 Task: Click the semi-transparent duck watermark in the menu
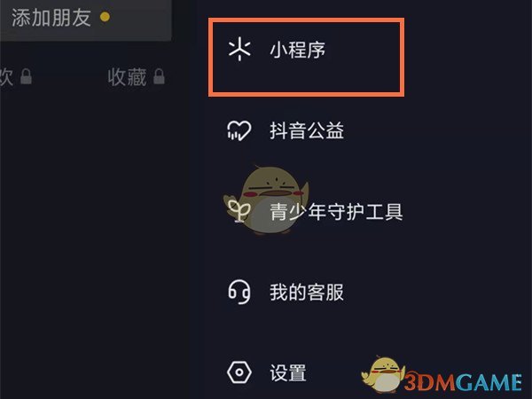(266, 200)
